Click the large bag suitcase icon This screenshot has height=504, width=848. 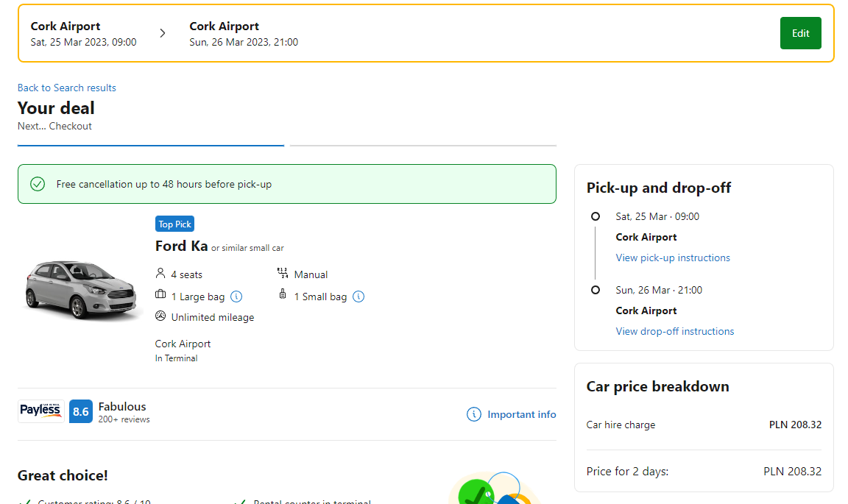pyautogui.click(x=160, y=294)
